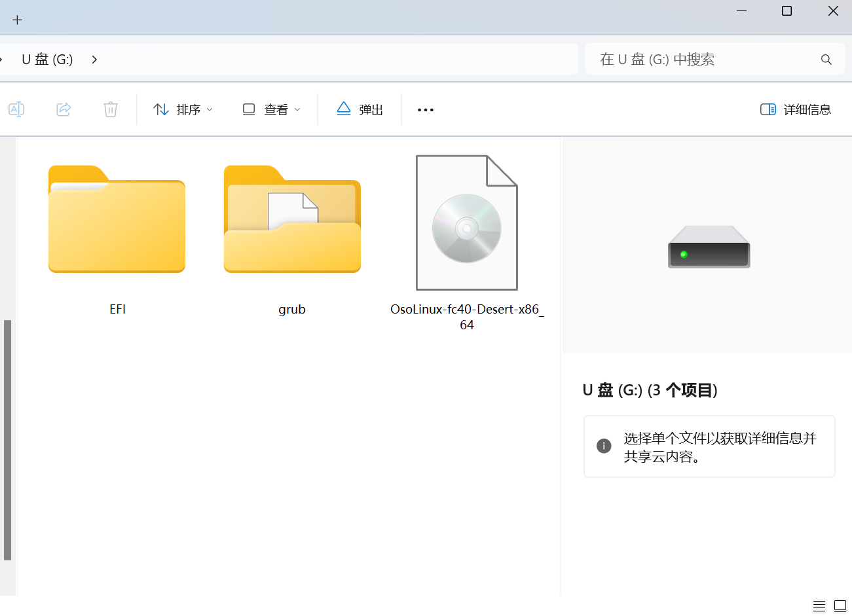Click the search magnifier icon
The height and width of the screenshot is (616, 852).
tap(826, 59)
